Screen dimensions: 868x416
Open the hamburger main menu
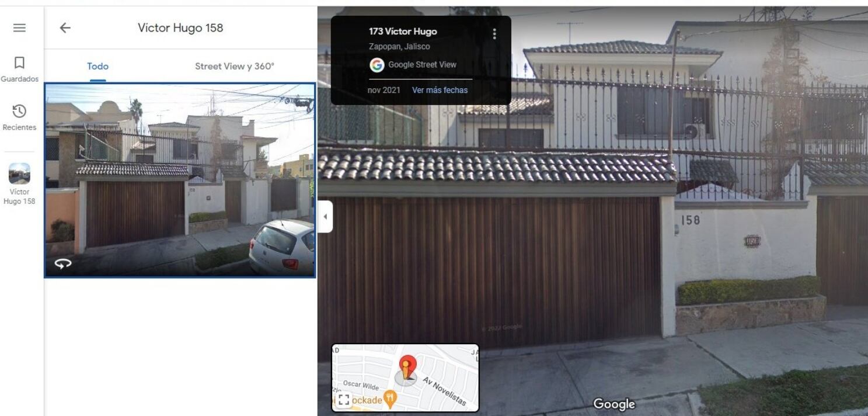19,27
